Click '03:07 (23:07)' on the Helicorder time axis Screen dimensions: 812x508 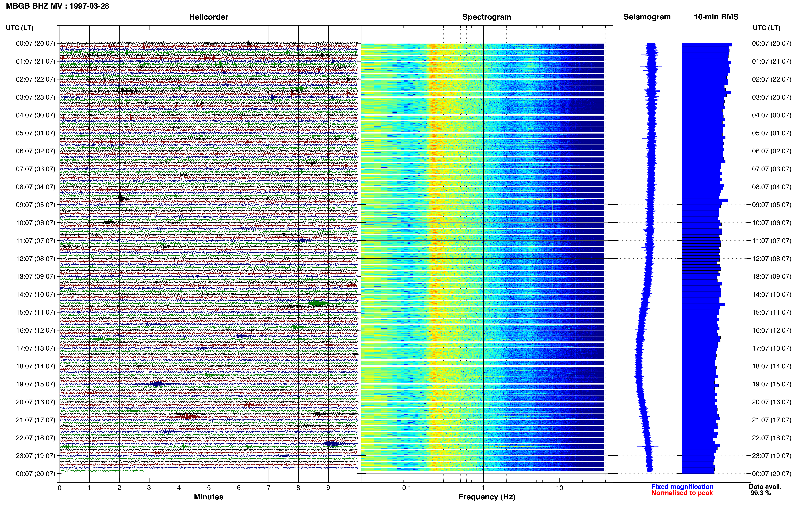pos(35,97)
